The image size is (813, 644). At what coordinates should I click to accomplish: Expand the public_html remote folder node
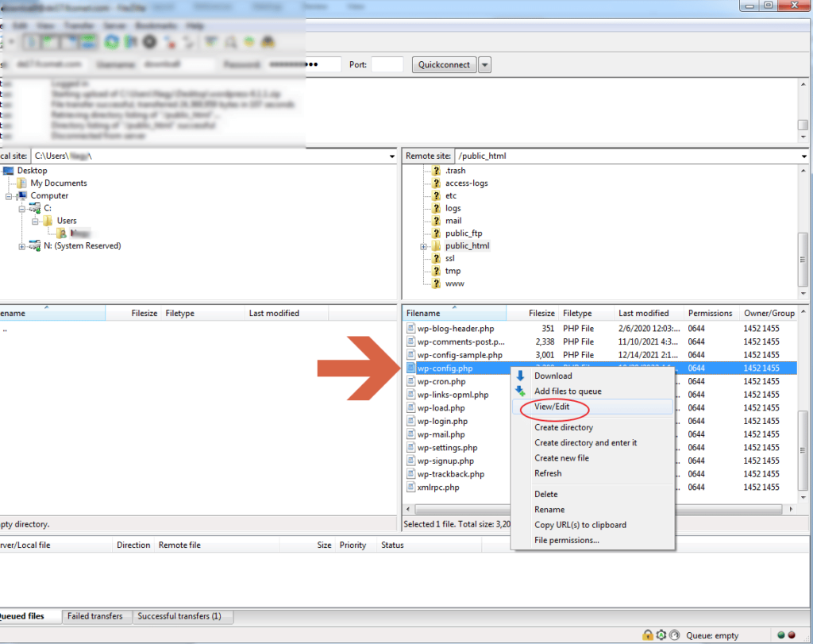click(424, 247)
